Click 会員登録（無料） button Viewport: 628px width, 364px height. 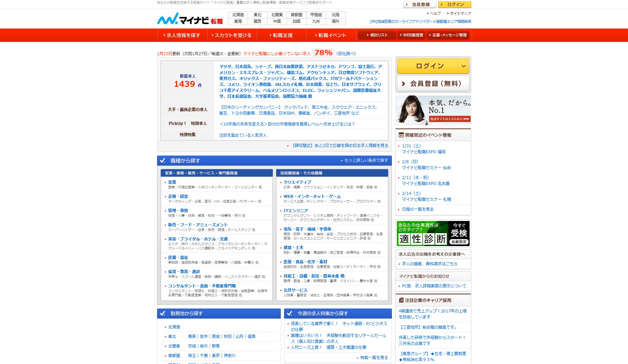[x=433, y=84]
